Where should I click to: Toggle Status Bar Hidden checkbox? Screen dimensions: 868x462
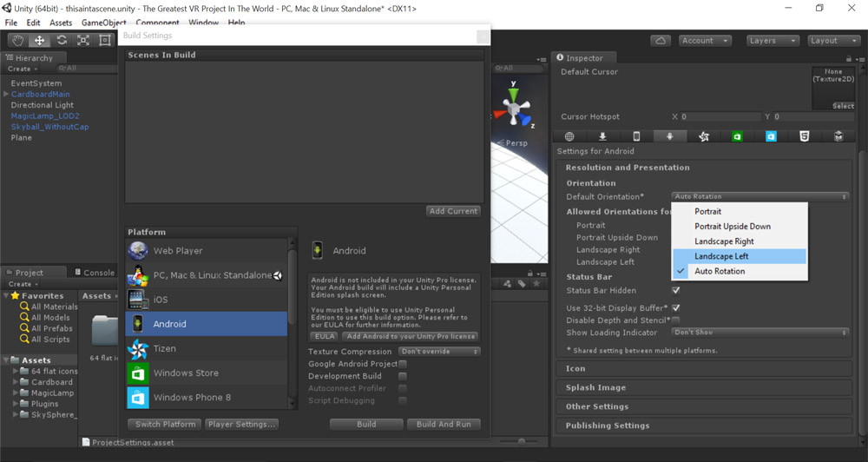(x=676, y=290)
